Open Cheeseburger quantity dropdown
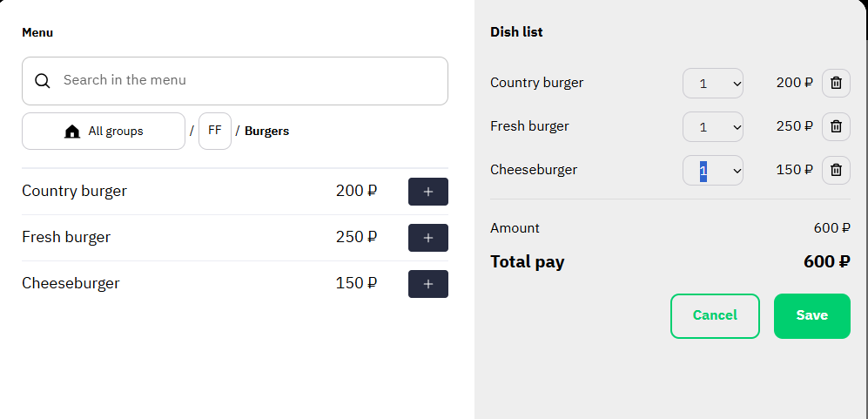This screenshot has width=868, height=419. pos(712,170)
